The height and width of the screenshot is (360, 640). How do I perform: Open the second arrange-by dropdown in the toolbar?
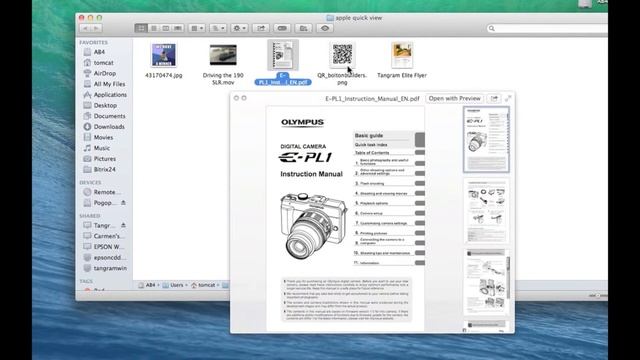[x=218, y=28]
